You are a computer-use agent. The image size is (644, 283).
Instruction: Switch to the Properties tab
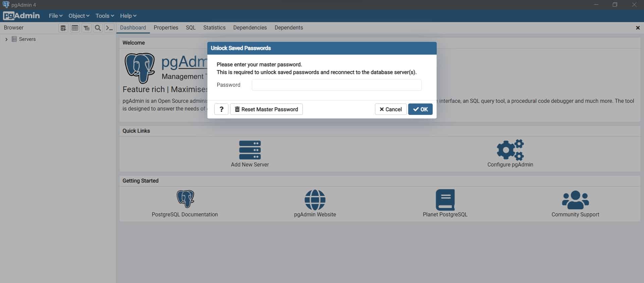[166, 28]
